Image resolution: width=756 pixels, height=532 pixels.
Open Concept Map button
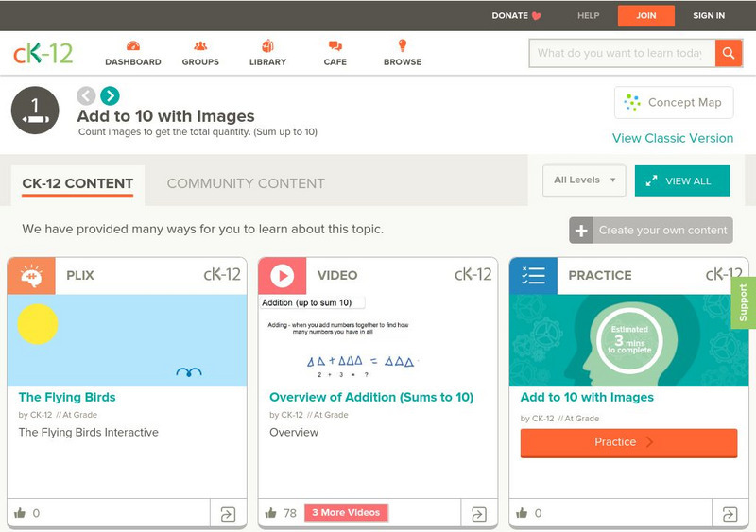pyautogui.click(x=674, y=102)
